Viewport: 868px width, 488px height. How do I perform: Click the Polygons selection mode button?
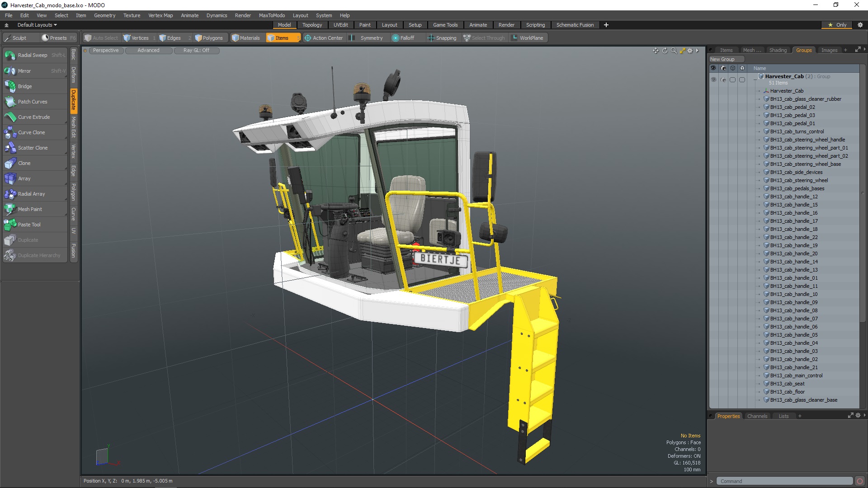click(x=209, y=38)
